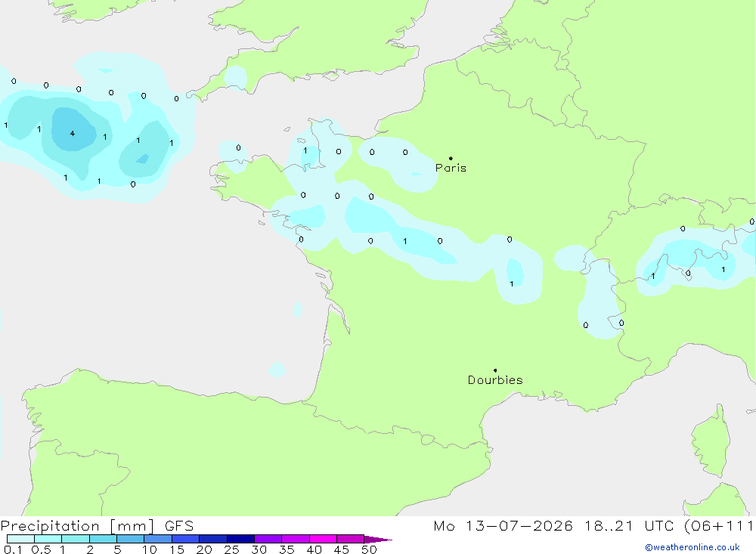The height and width of the screenshot is (554, 756).
Task: Pick the 2–5 mm legend swatch
Action: point(103,539)
